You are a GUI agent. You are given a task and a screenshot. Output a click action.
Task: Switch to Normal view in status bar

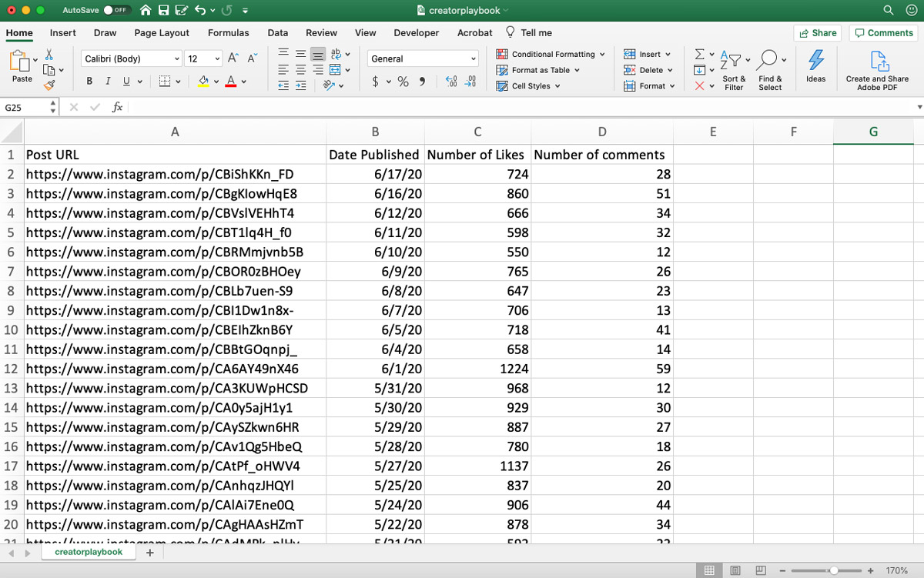point(708,570)
